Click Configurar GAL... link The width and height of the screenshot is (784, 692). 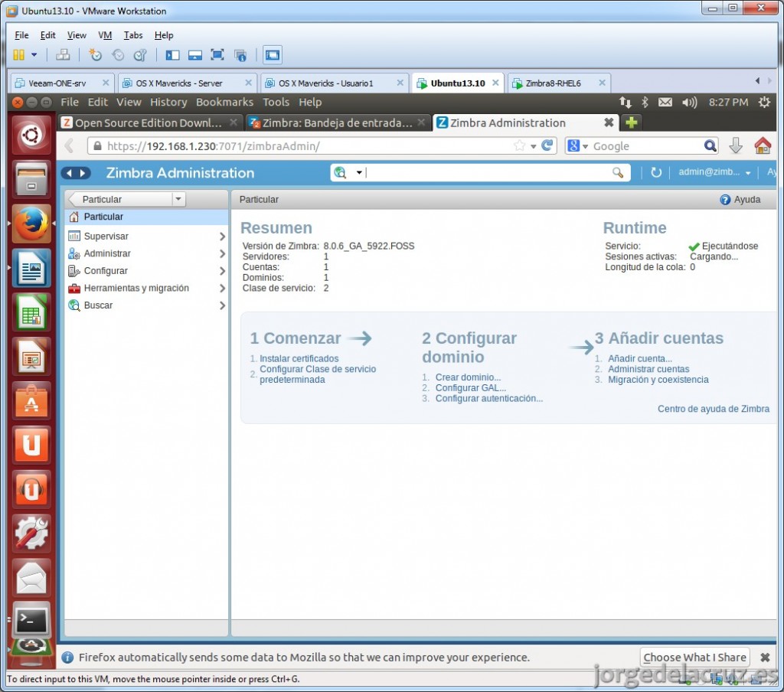click(471, 387)
